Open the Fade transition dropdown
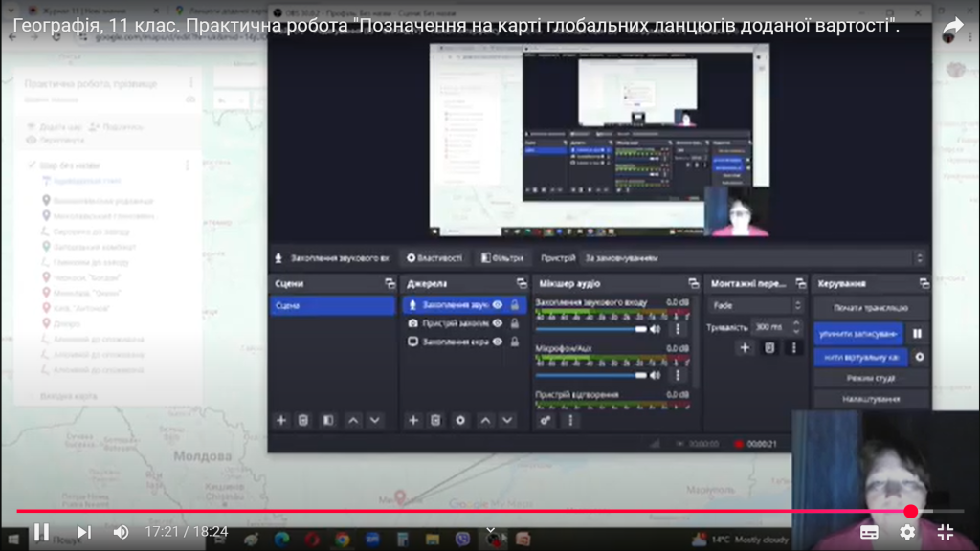This screenshot has width=980, height=551. [x=755, y=305]
